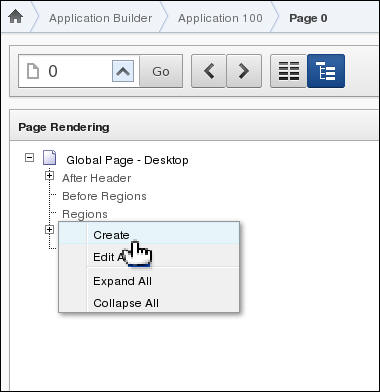This screenshot has height=392, width=380.
Task: Select Before Regions tree item
Action: pyautogui.click(x=104, y=196)
